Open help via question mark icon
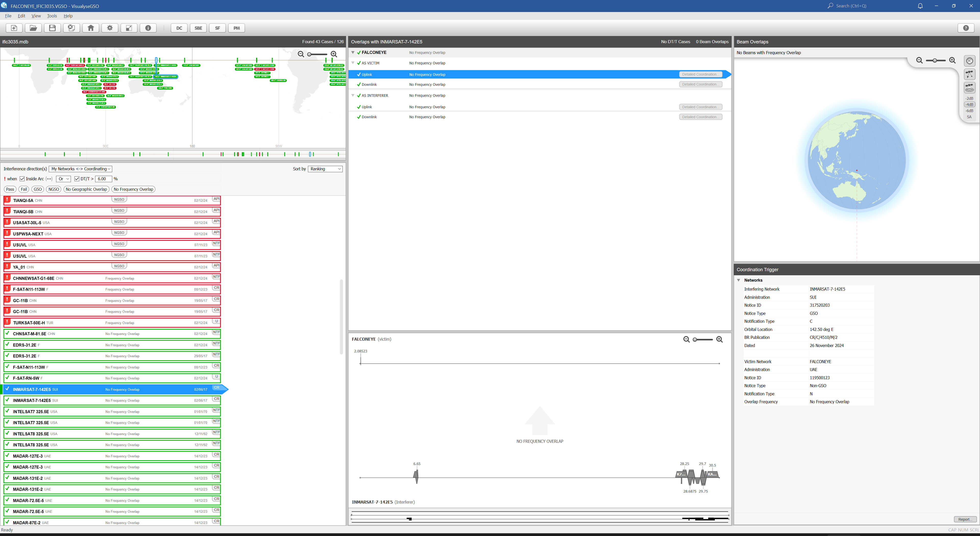 pyautogui.click(x=966, y=28)
